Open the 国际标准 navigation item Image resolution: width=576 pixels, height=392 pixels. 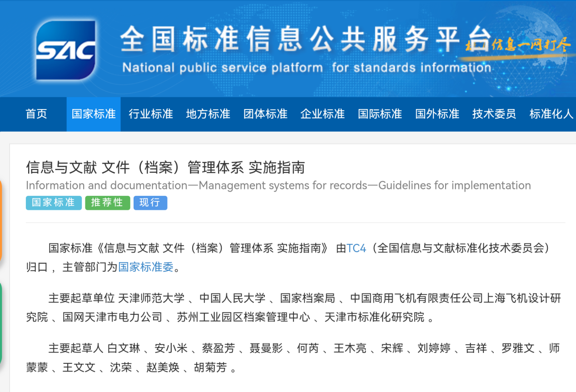coord(380,114)
